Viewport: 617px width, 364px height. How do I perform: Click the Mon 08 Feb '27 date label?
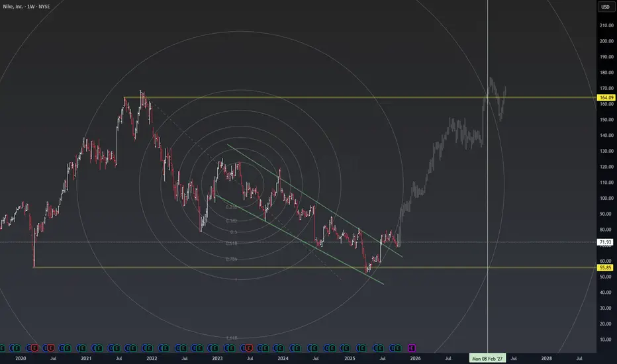[x=487, y=359]
